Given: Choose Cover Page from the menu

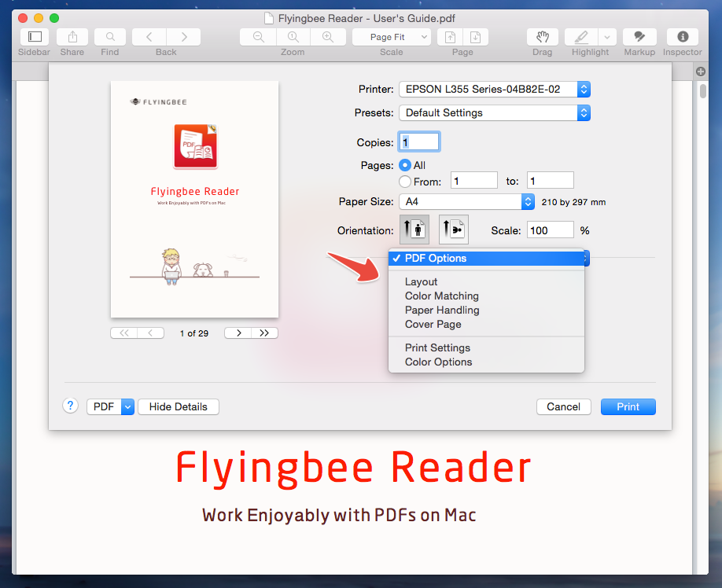Looking at the screenshot, I should tap(486, 325).
